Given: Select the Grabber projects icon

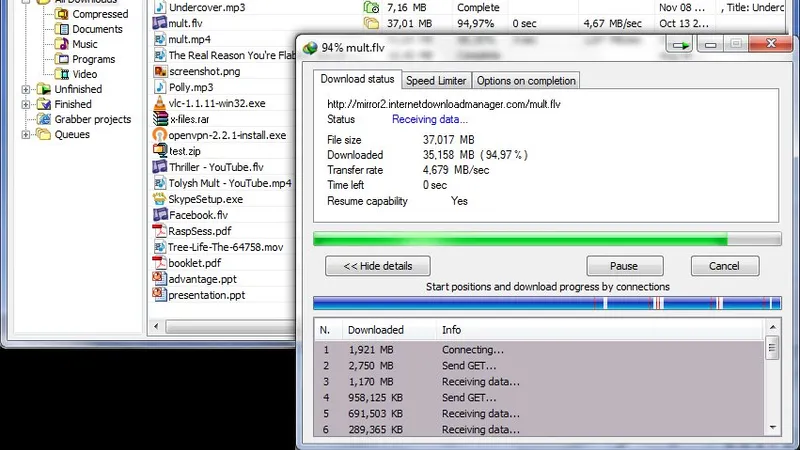Looking at the screenshot, I should (x=44, y=119).
